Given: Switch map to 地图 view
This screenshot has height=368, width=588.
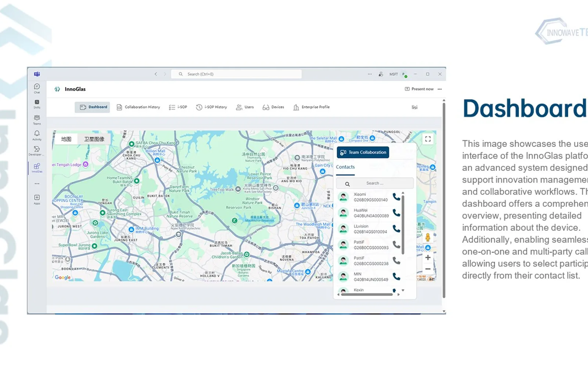Looking at the screenshot, I should (66, 139).
